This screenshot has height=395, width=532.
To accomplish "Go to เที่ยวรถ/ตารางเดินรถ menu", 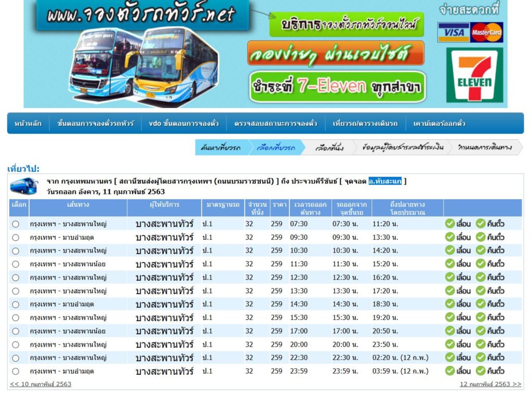I will pyautogui.click(x=365, y=124).
